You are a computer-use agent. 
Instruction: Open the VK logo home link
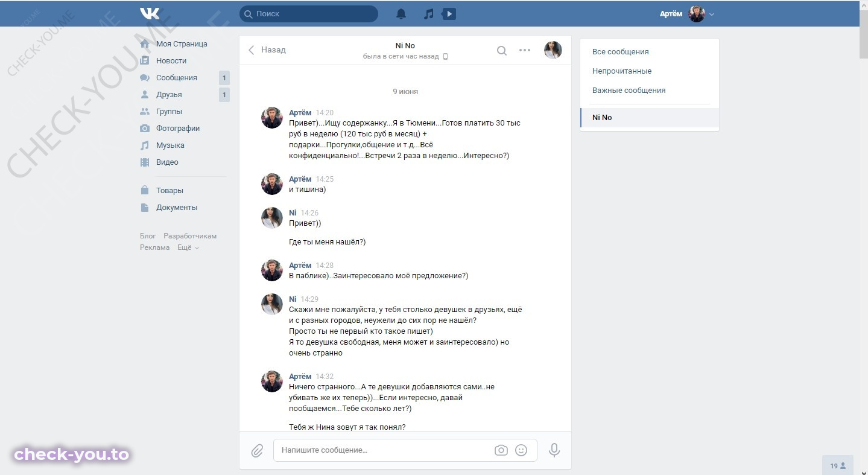150,13
